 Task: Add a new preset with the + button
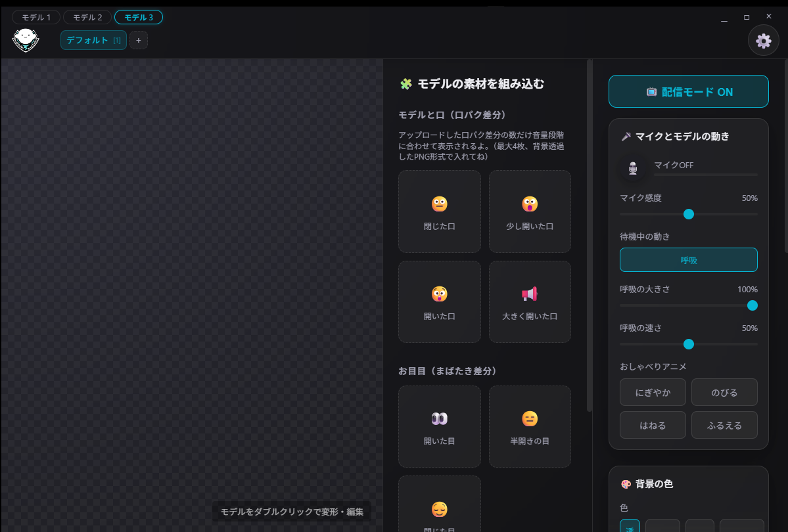pos(139,40)
